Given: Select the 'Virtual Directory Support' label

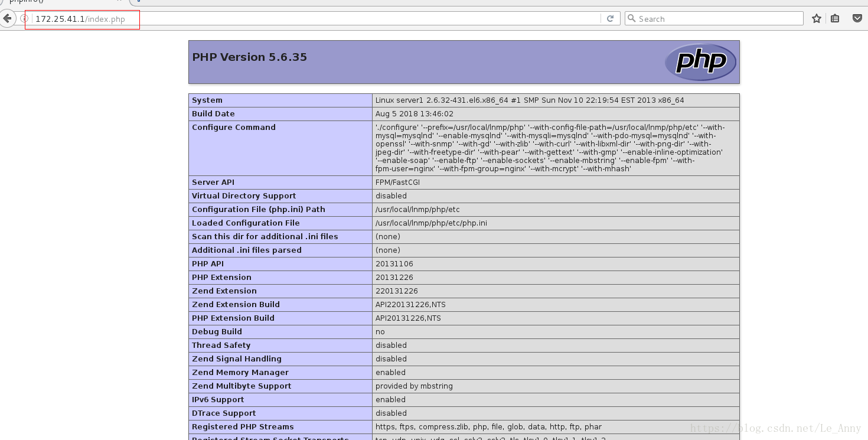Looking at the screenshot, I should click(244, 196).
